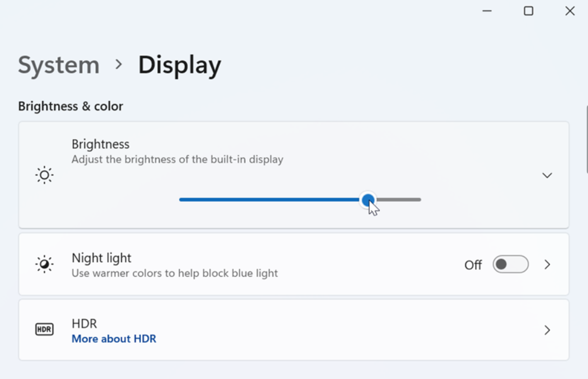Click the Brightness & color section heading
The image size is (588, 379).
tap(70, 106)
